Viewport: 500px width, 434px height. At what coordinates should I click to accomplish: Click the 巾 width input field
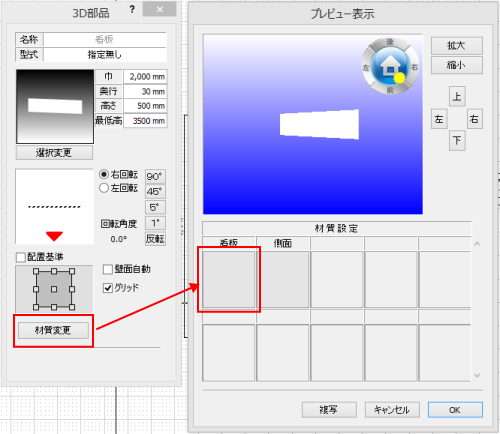pos(145,77)
